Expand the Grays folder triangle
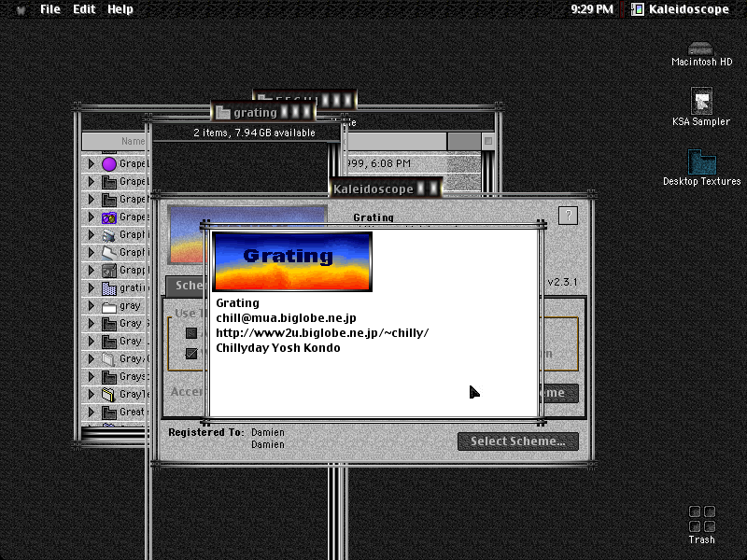The height and width of the screenshot is (560, 747). 92,377
